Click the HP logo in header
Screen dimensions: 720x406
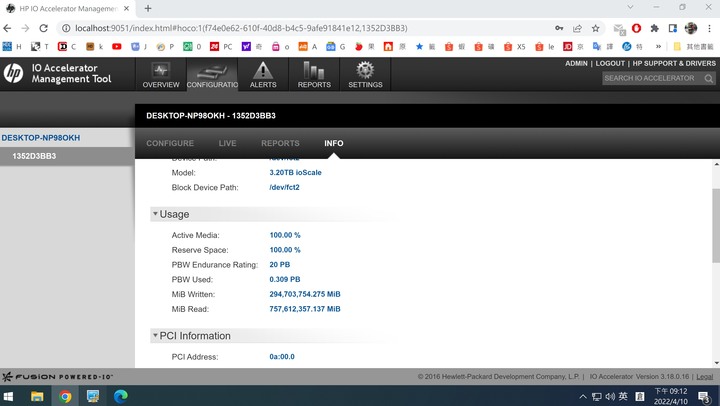click(x=13, y=73)
